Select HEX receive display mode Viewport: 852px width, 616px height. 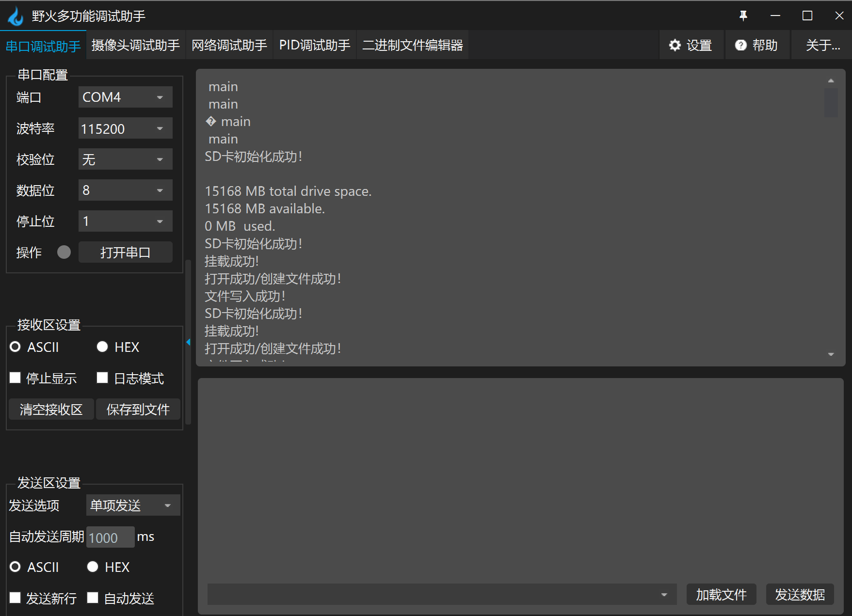point(102,347)
